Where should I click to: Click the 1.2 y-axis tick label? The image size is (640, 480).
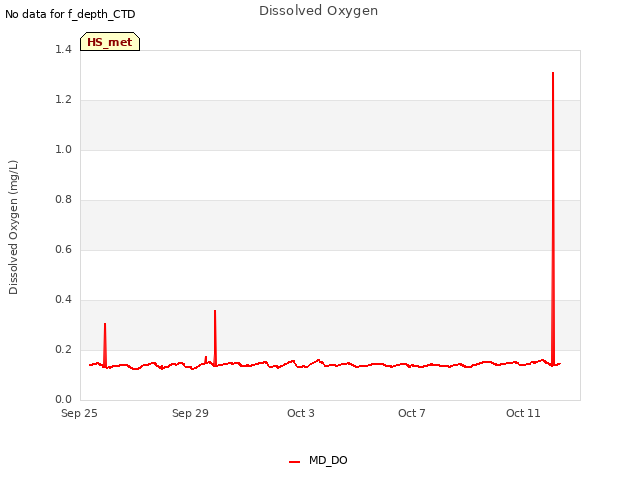click(x=63, y=100)
